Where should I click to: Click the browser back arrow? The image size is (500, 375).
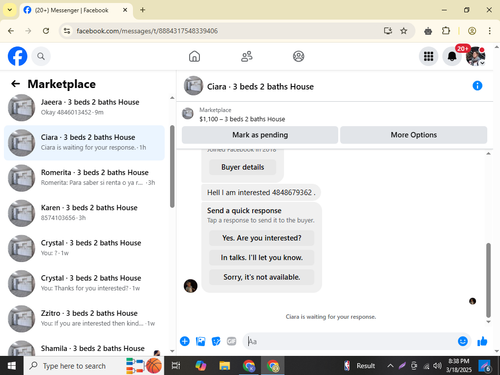coord(11,31)
